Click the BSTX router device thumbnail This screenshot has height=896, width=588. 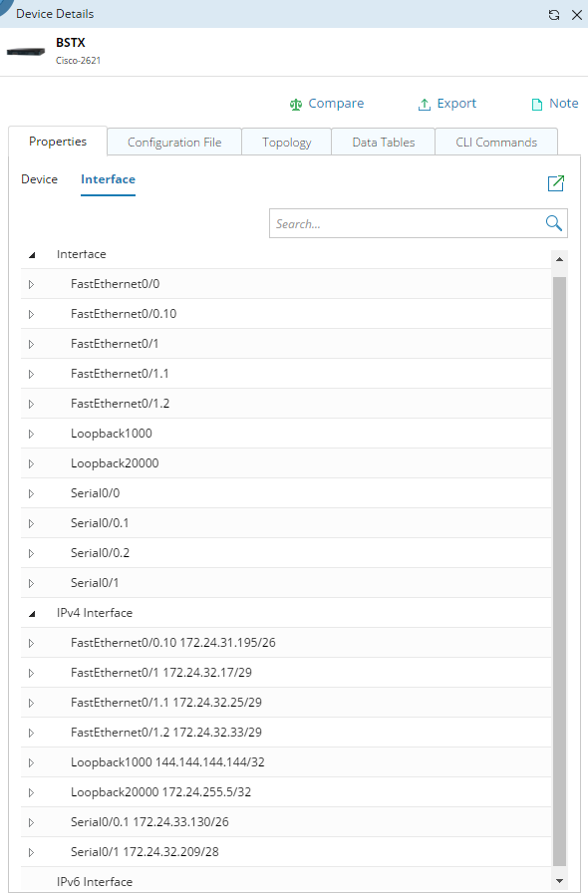(26, 52)
